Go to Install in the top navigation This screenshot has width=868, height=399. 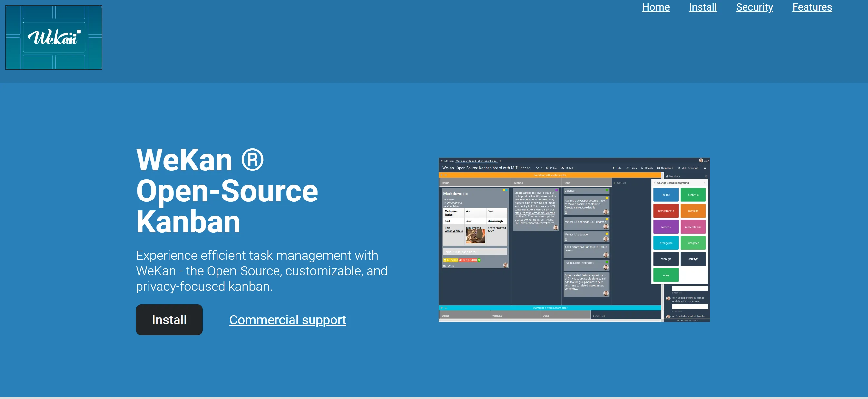point(703,7)
